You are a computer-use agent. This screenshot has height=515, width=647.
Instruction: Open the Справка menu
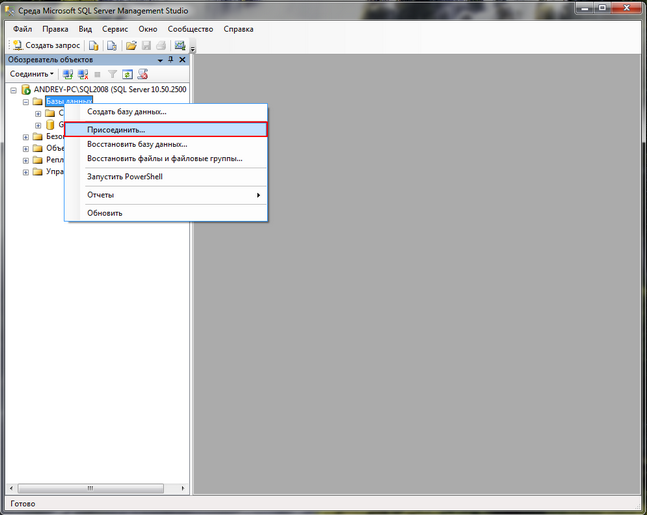(238, 29)
